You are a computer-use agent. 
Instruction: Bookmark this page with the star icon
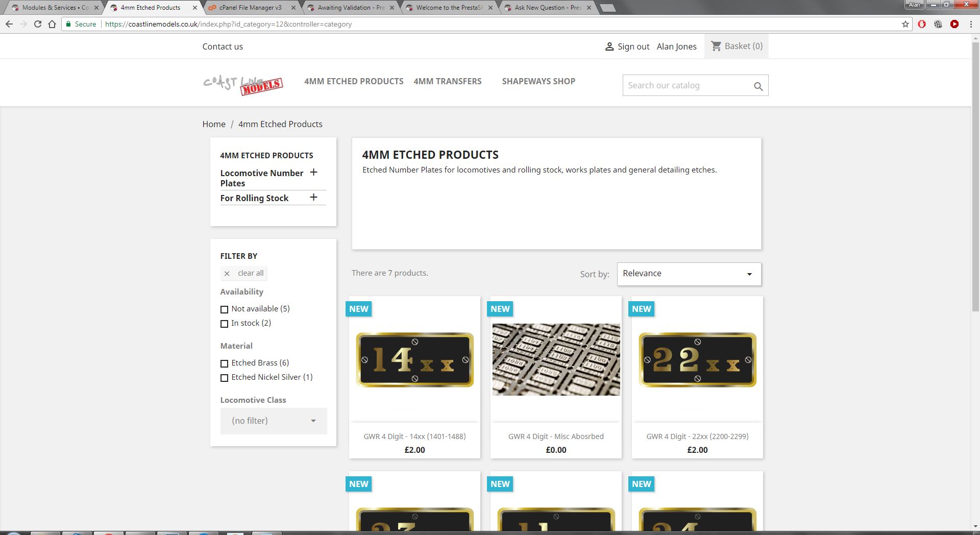[905, 24]
